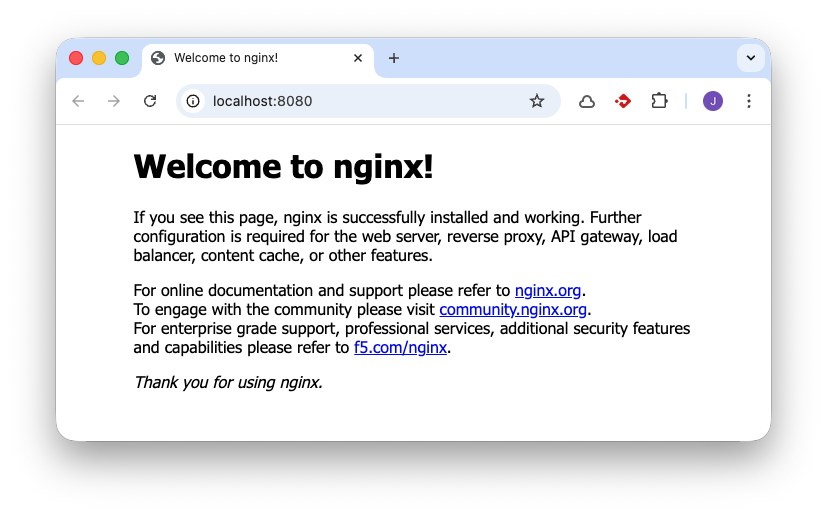Bookmark this page with the star icon

(537, 101)
